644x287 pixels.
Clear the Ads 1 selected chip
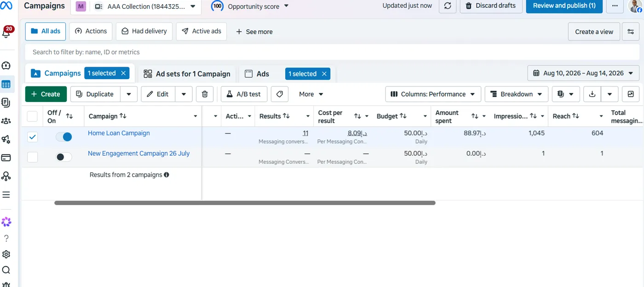click(324, 74)
